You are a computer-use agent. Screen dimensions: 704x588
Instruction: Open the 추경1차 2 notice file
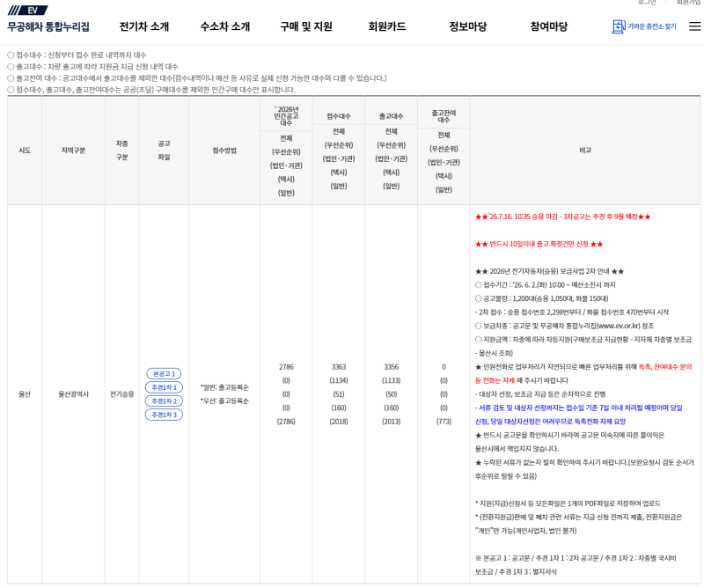pos(164,401)
